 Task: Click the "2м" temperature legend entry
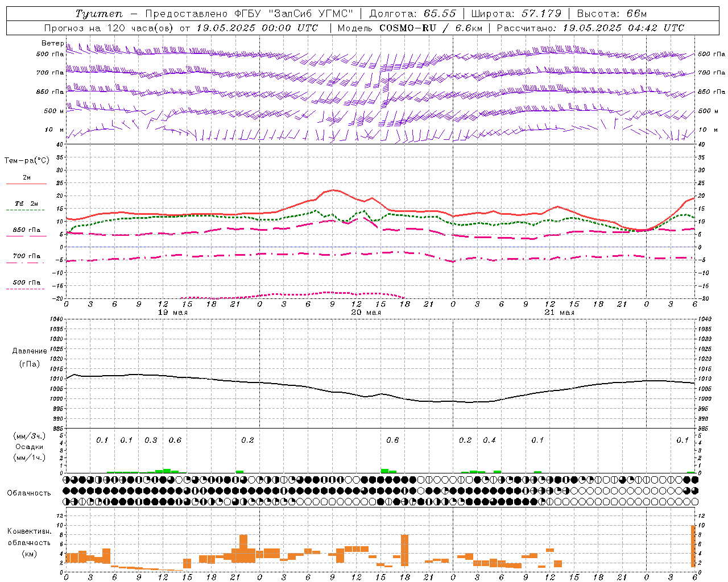27,178
